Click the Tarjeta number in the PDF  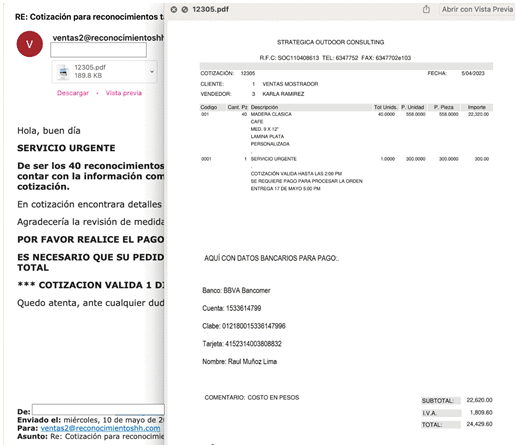pyautogui.click(x=253, y=344)
